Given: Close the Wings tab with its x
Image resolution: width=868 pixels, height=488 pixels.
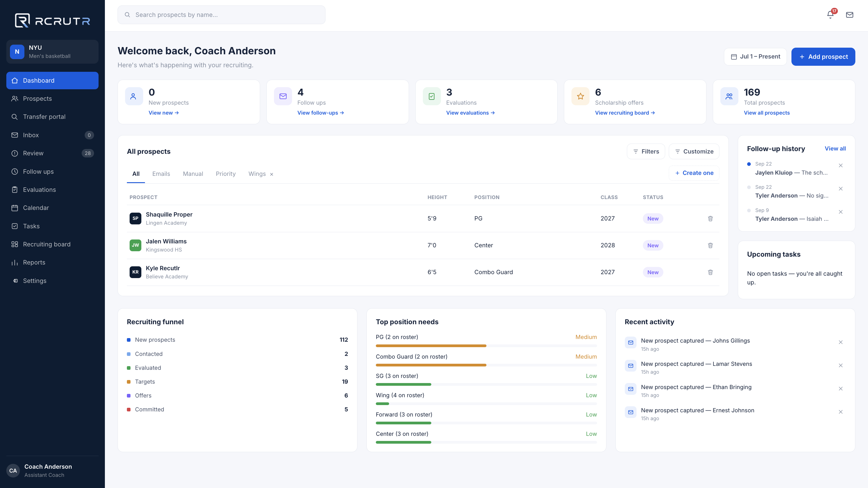Looking at the screenshot, I should click(272, 174).
